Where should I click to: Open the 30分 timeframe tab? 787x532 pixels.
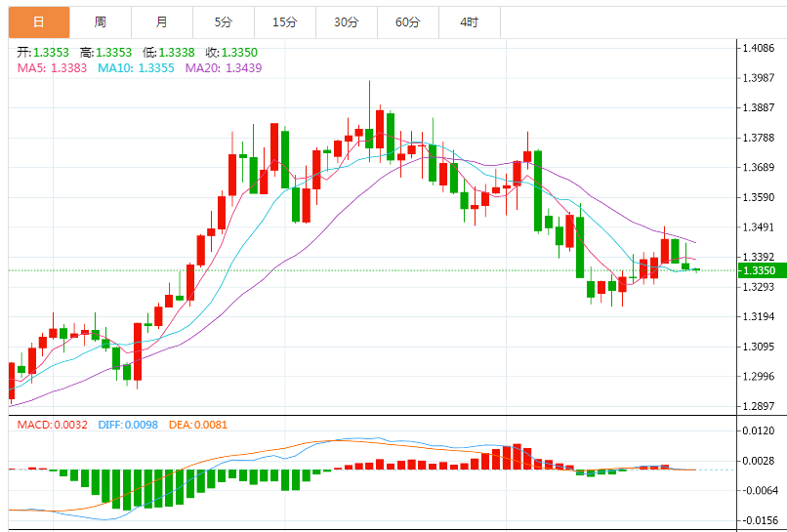[347, 22]
